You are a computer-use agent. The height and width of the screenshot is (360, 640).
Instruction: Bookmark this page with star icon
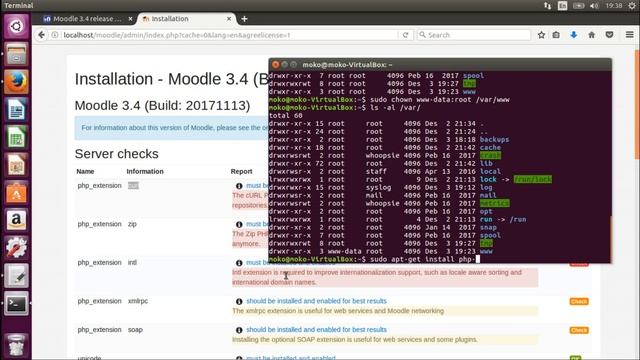pyautogui.click(x=541, y=35)
